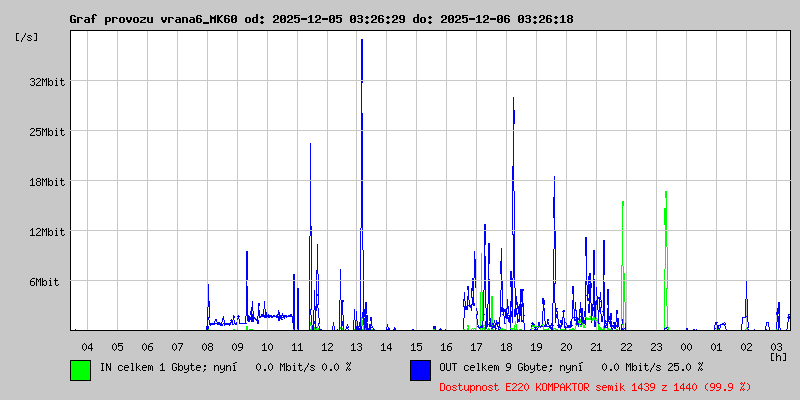Viewport: 800px width, 400px height.
Task: Click the green IN legend swatch
Action: click(x=80, y=369)
